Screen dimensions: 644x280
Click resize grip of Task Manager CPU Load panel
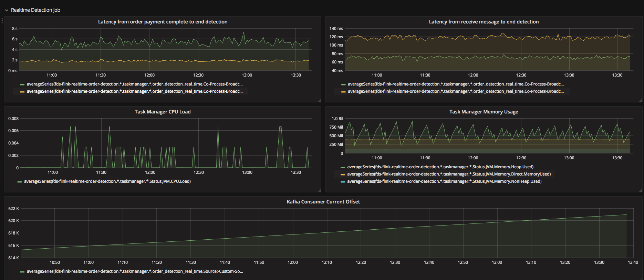tap(319, 190)
